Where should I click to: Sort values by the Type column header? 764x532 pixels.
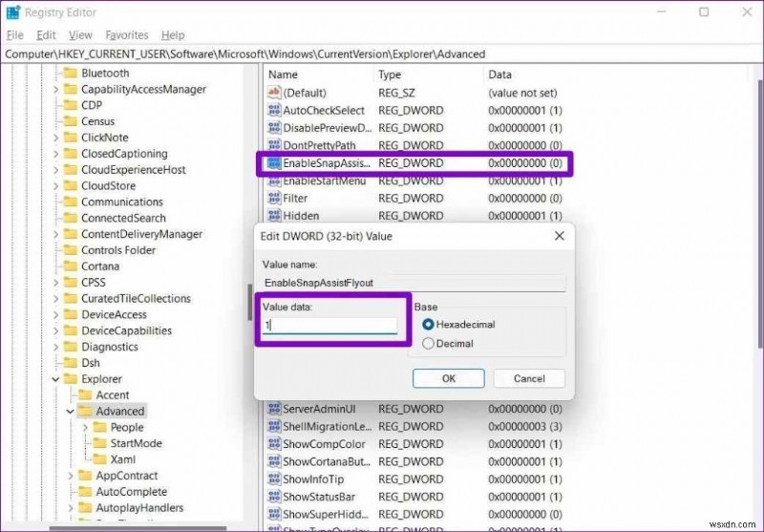coord(429,74)
